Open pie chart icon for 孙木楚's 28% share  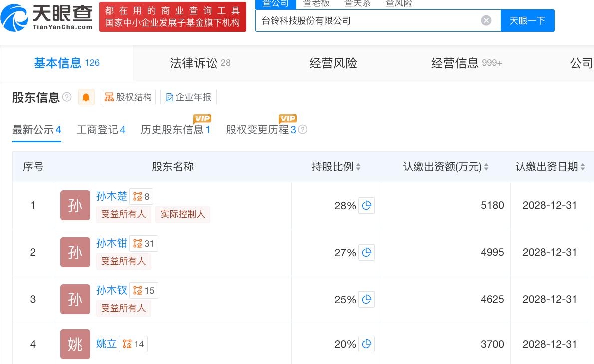367,205
